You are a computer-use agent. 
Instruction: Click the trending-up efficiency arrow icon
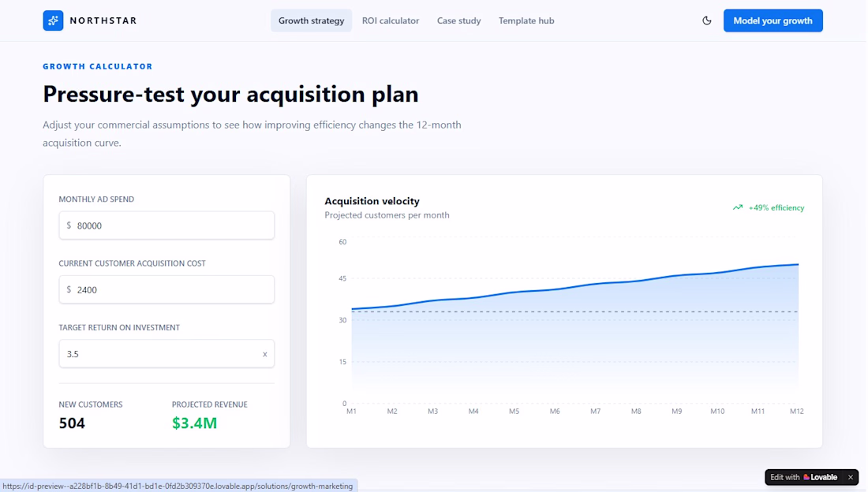pos(737,207)
